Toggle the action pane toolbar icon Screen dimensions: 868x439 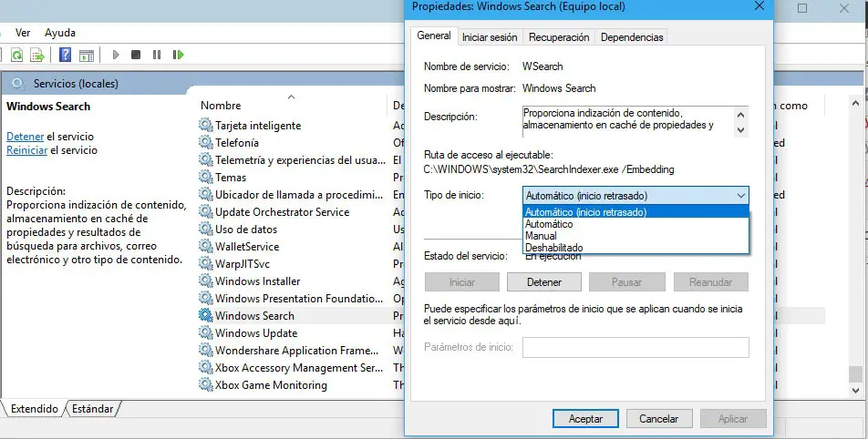click(x=87, y=55)
